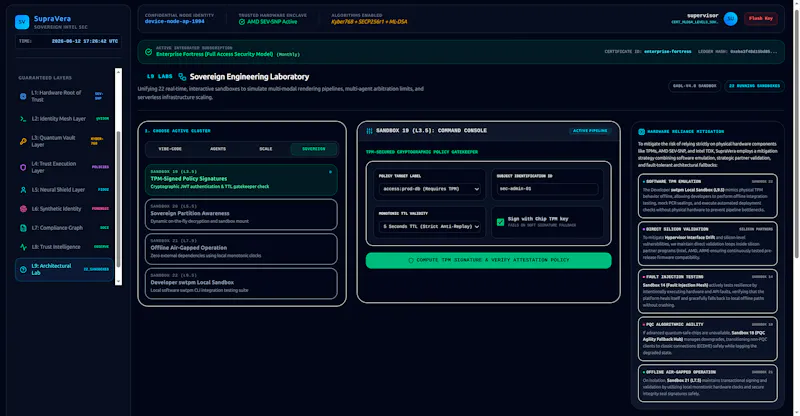Open the Policy Target Label dropdown
The image size is (800, 416).
tap(430, 189)
